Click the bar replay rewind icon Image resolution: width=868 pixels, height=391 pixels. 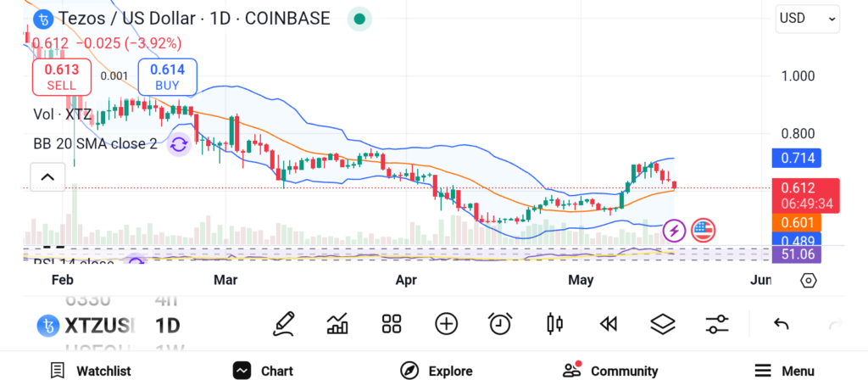[608, 323]
